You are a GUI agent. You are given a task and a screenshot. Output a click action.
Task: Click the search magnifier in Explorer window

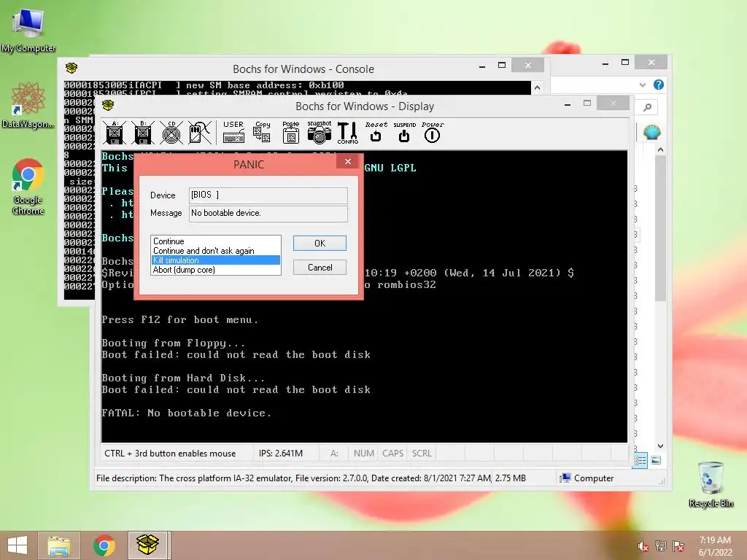pyautogui.click(x=647, y=107)
